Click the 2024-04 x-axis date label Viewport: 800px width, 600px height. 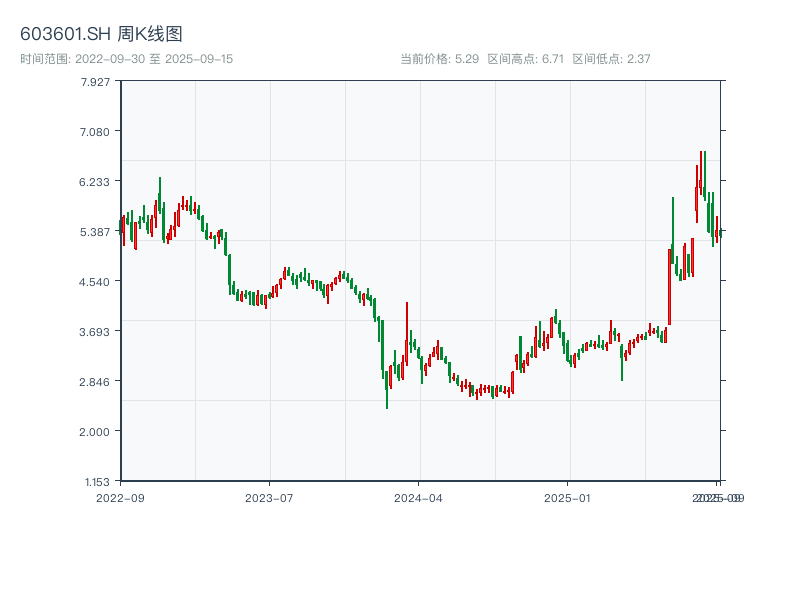pyautogui.click(x=418, y=497)
